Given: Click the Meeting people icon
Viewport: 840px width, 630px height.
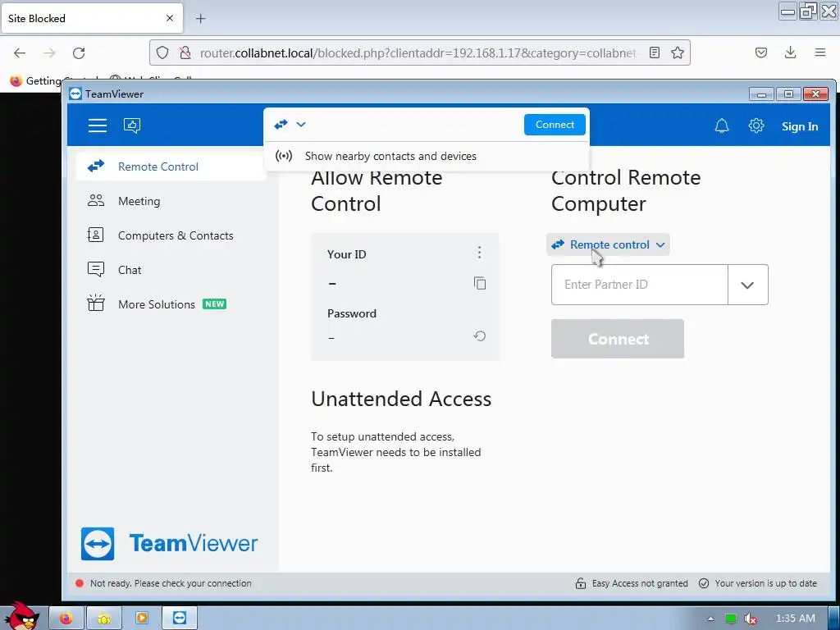Looking at the screenshot, I should [96, 201].
